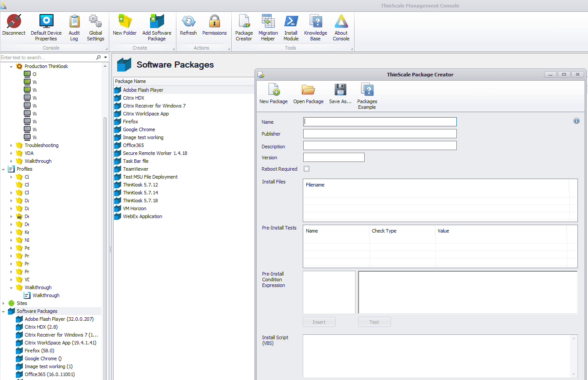This screenshot has height=380, width=588.
Task: Open Global Settings
Action: pyautogui.click(x=95, y=28)
